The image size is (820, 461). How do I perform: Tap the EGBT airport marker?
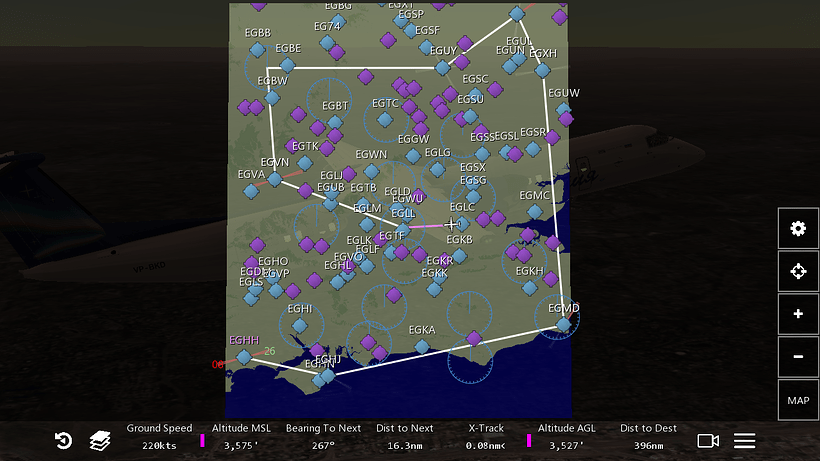point(335,122)
